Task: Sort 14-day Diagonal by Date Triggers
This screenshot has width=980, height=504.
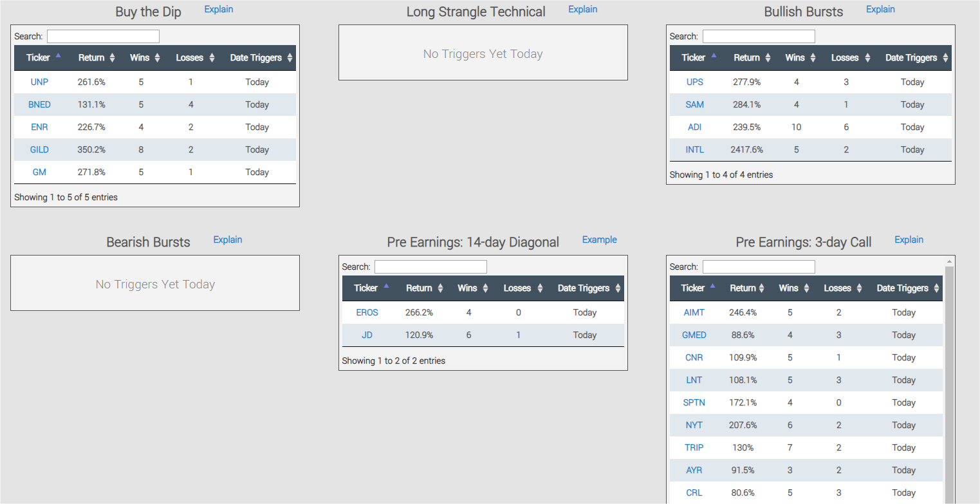Action: click(x=589, y=288)
